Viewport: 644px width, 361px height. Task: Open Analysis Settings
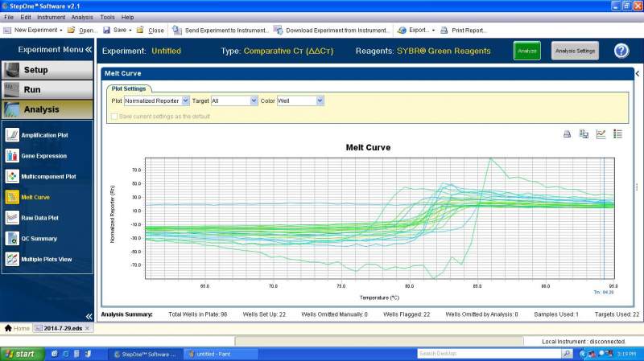coord(575,51)
